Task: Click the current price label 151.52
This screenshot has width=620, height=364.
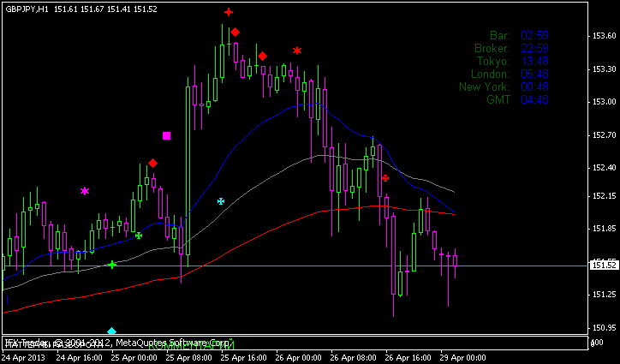Action: tap(604, 266)
